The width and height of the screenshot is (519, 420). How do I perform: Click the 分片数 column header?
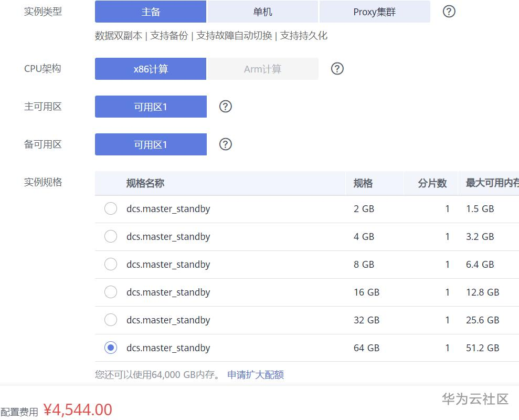click(432, 183)
